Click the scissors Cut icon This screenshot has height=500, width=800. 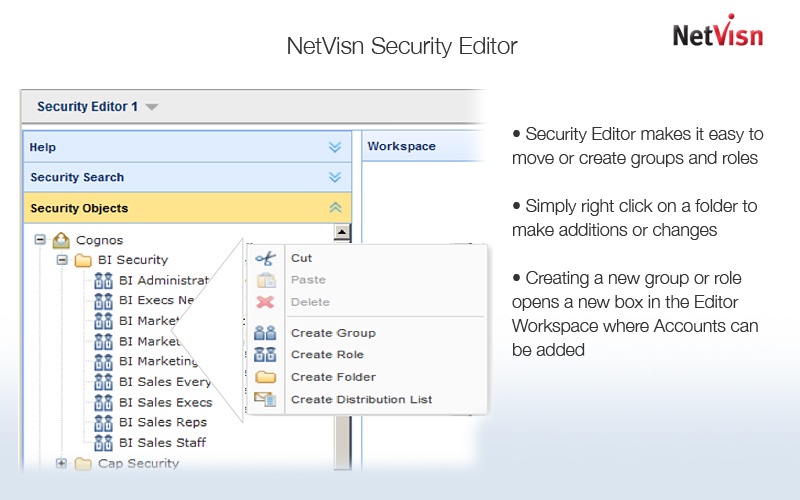point(265,258)
